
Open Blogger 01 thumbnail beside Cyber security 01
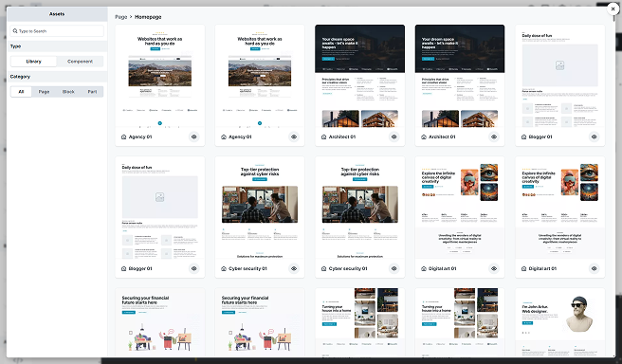[160, 208]
